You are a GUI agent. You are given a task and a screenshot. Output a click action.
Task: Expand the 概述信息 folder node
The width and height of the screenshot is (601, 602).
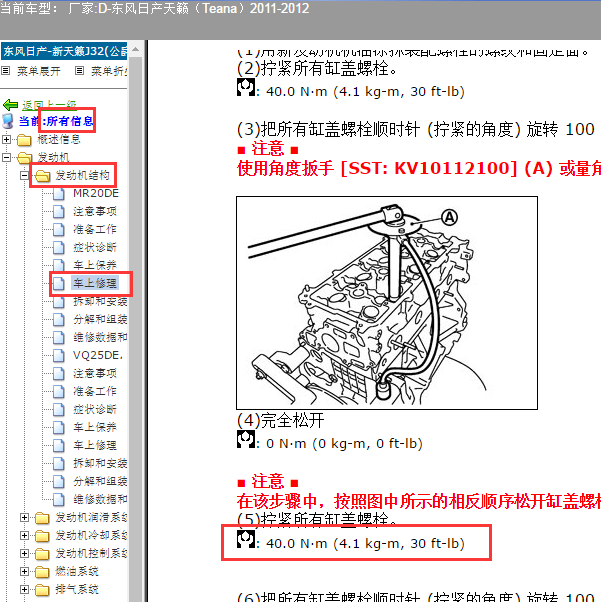(6, 139)
